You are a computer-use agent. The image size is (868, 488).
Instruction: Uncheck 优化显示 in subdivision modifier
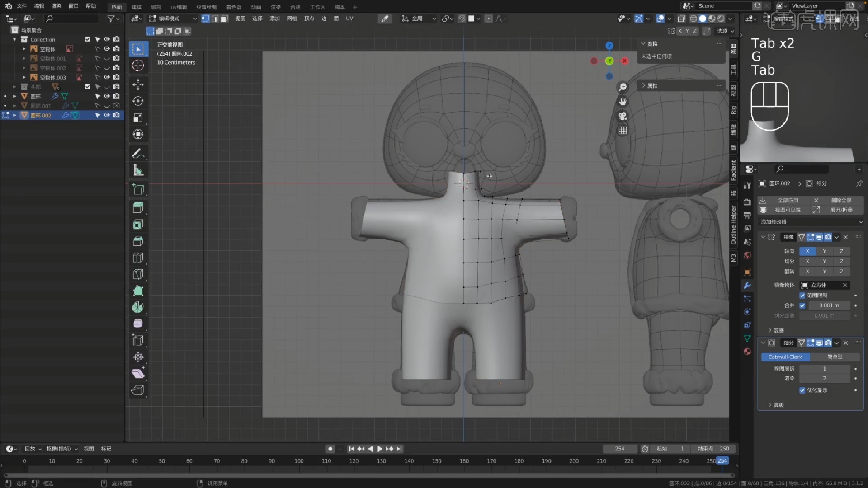pos(802,390)
